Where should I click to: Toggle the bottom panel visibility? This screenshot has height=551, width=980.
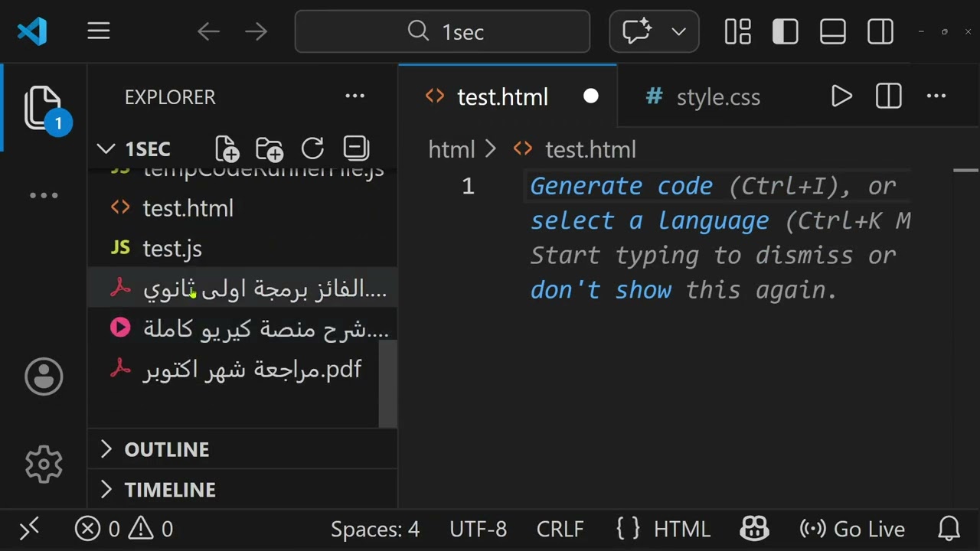(x=833, y=31)
